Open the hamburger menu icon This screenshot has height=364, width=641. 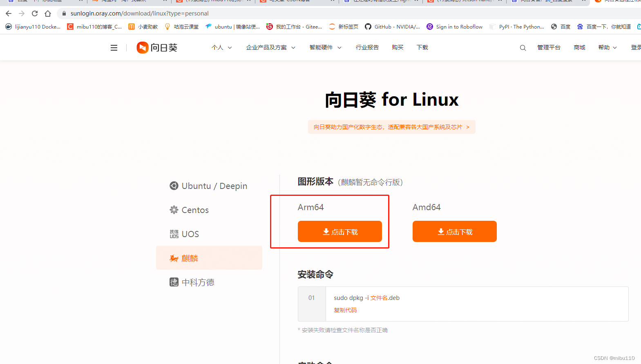click(114, 48)
